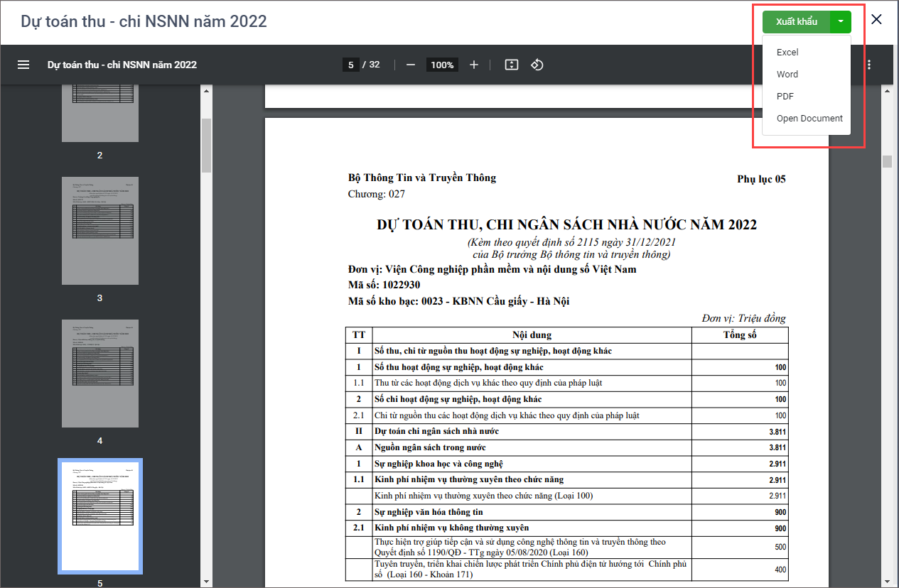Open page 3 thumbnail

[x=99, y=231]
